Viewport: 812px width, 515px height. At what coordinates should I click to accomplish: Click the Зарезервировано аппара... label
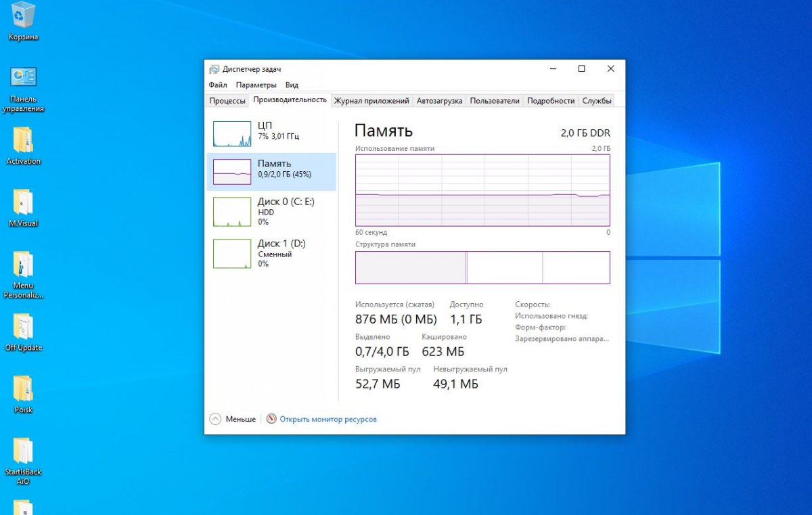[562, 338]
